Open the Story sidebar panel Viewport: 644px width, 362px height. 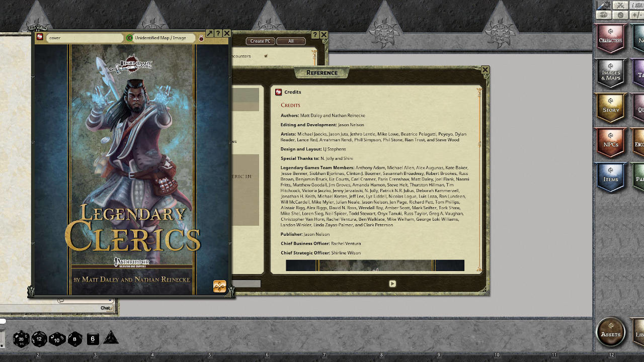click(610, 108)
